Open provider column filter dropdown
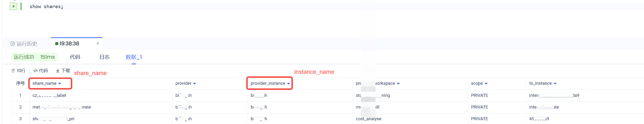Screen dimensions: 644x124 pyautogui.click(x=195, y=84)
